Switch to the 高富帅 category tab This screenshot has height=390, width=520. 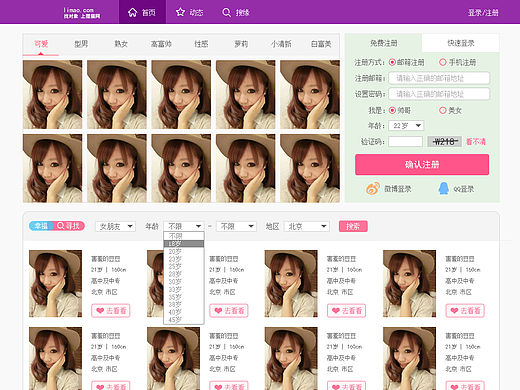coord(161,44)
